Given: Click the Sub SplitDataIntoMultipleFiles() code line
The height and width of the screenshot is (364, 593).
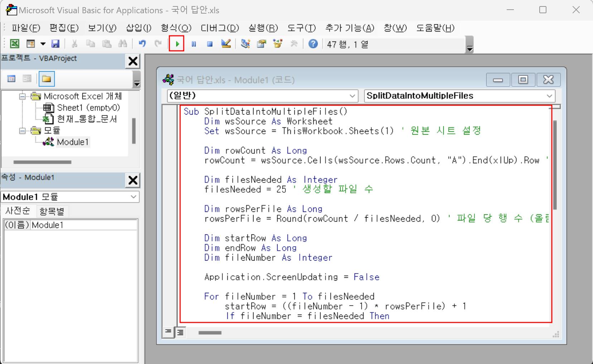Looking at the screenshot, I should pyautogui.click(x=265, y=111).
